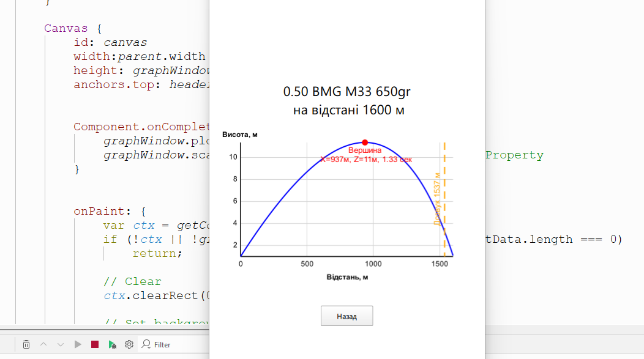Click the 'Відстань, м' axis label
Screen dimensions: 644x359
pyautogui.click(x=347, y=277)
